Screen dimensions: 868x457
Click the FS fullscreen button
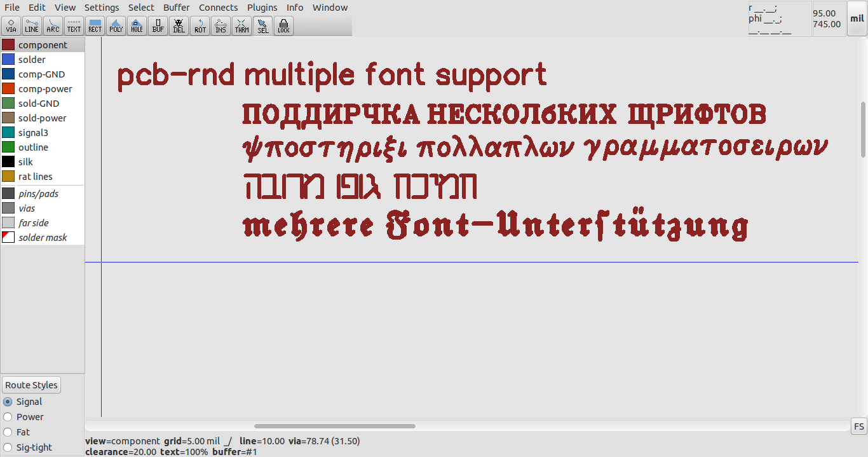[858, 426]
